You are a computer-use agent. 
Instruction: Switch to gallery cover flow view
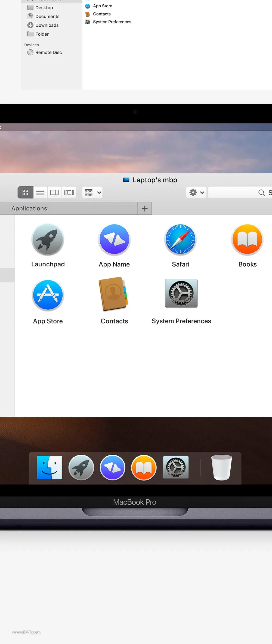[x=69, y=192]
